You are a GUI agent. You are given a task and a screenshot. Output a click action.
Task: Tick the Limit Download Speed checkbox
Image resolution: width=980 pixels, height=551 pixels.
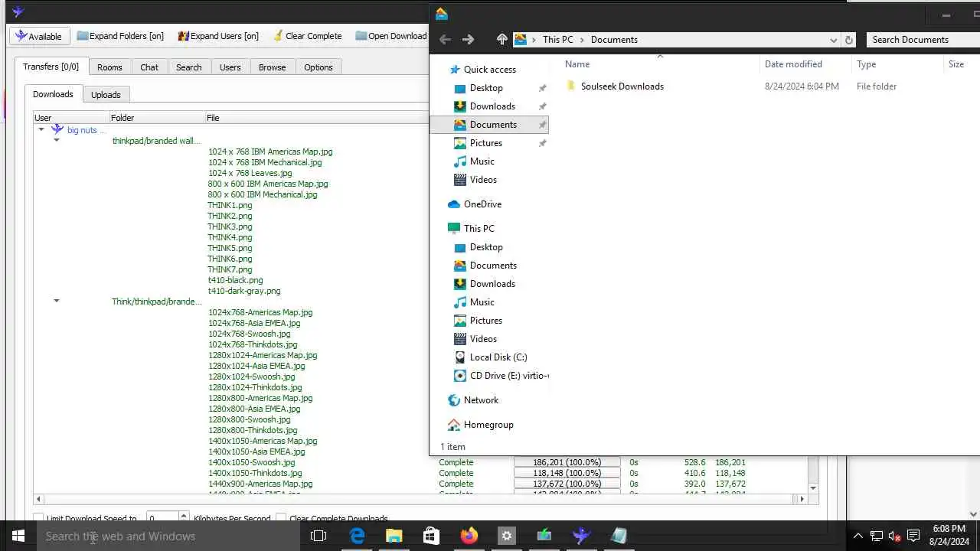[39, 519]
